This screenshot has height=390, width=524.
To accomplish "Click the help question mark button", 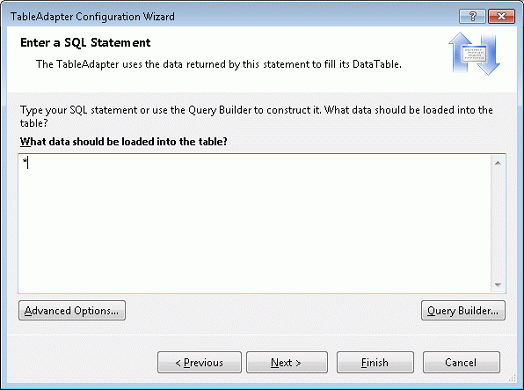I will [472, 16].
